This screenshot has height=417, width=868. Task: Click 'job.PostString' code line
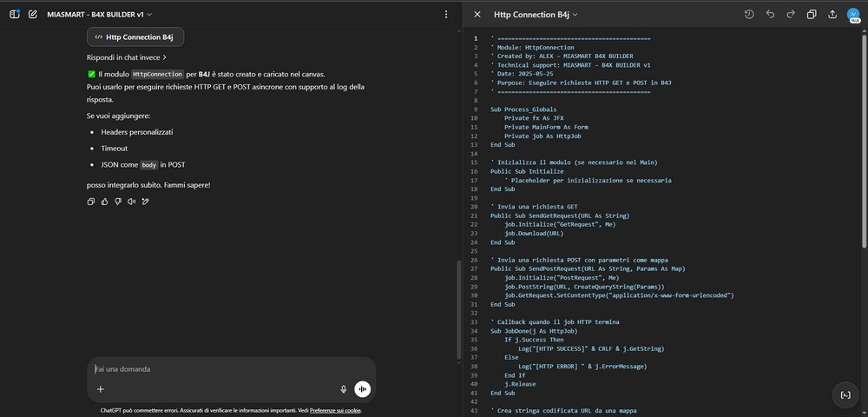click(x=584, y=287)
